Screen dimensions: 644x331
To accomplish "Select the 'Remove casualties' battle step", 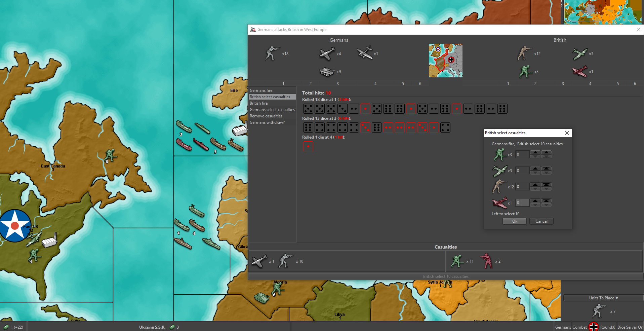I will [272, 116].
